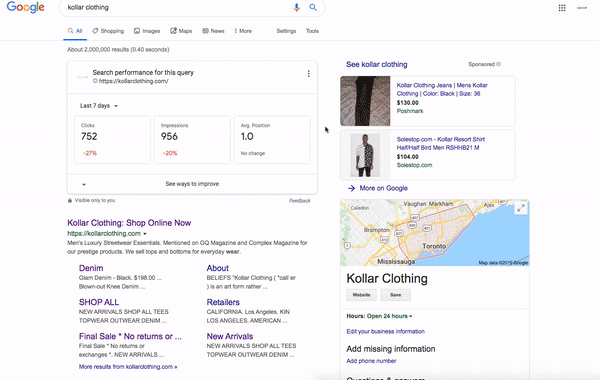Image resolution: width=600 pixels, height=380 pixels.
Task: Open the dropdown arrow next to kollarclothing.com URL
Action: click(x=145, y=233)
